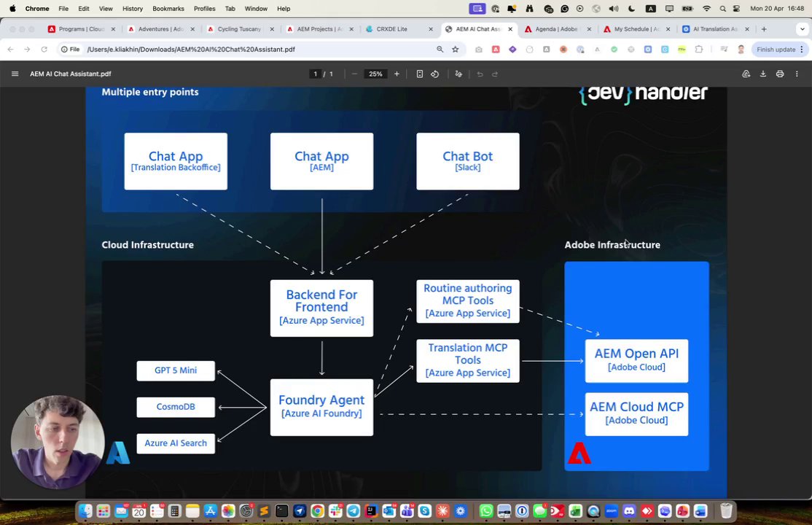Click the Backend For Frontend diagram box
The height and width of the screenshot is (525, 812).
(321, 308)
